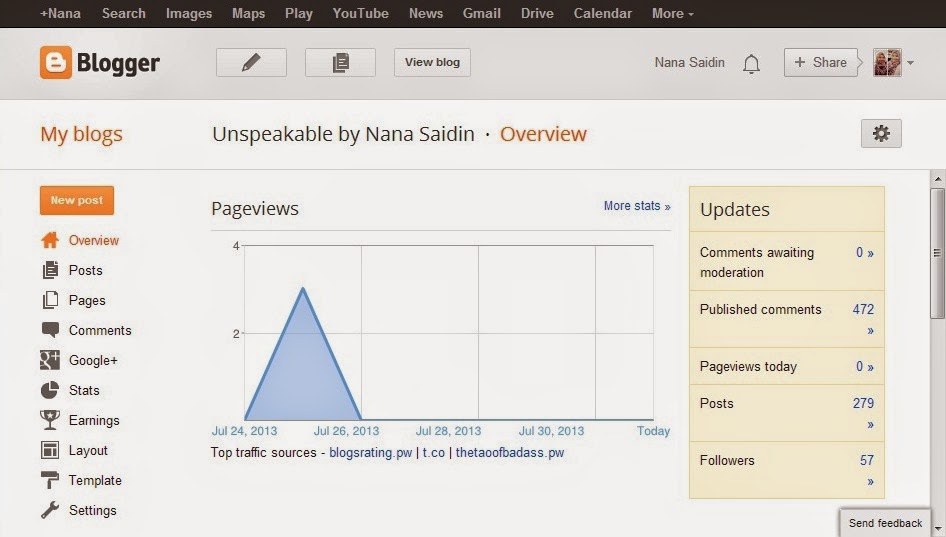Click the notifications bell icon
The image size is (946, 537).
tap(751, 63)
